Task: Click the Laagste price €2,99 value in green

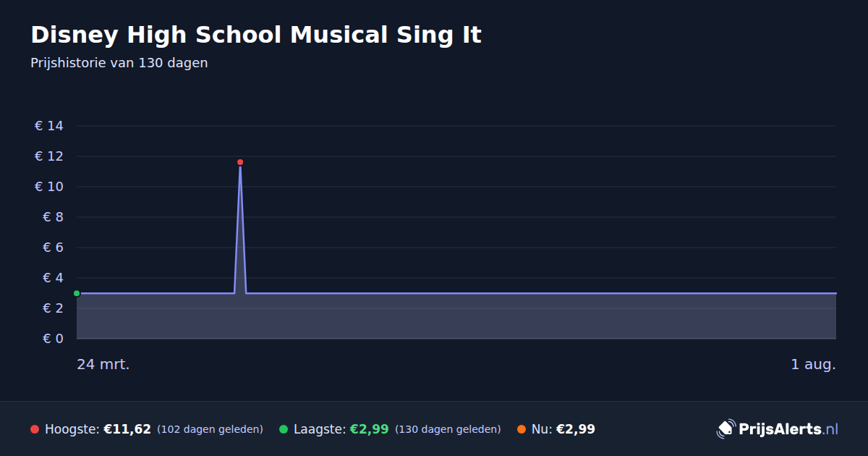Action: click(x=370, y=429)
